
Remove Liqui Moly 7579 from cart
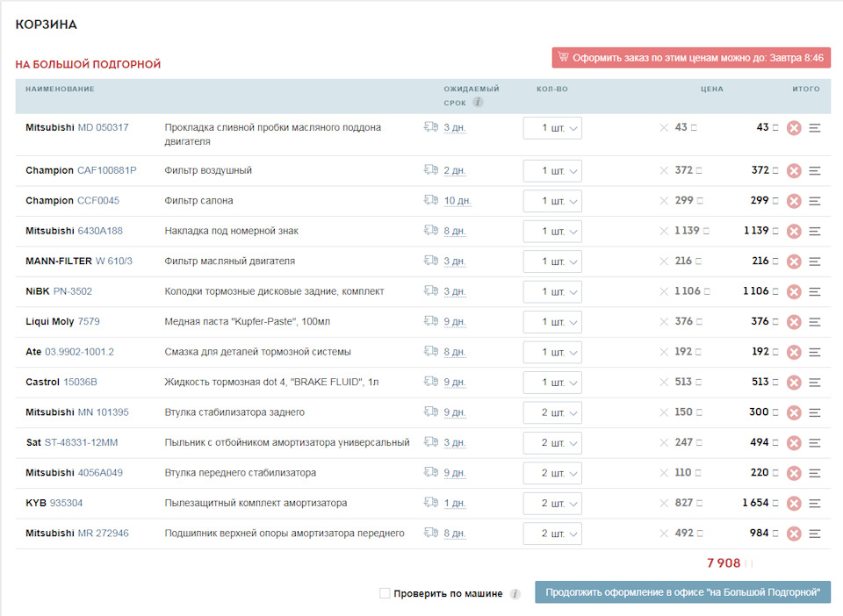tap(794, 322)
